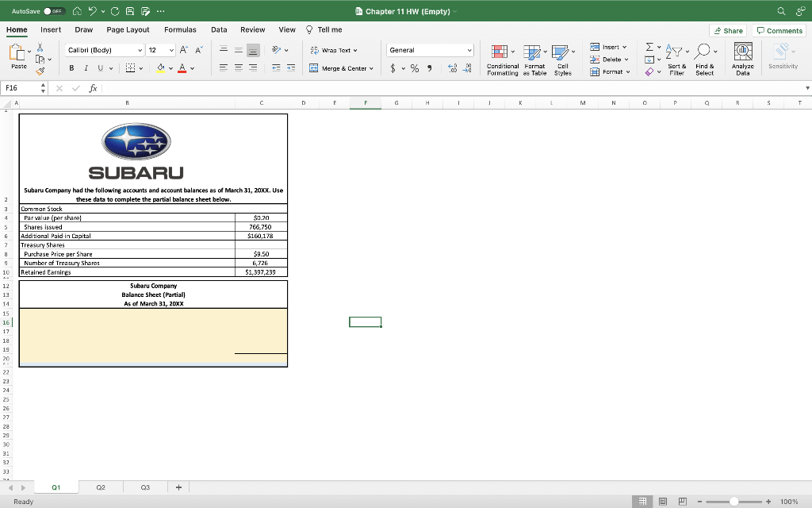Toggle bold formatting
Viewport: 812px width, 508px height.
(x=71, y=67)
